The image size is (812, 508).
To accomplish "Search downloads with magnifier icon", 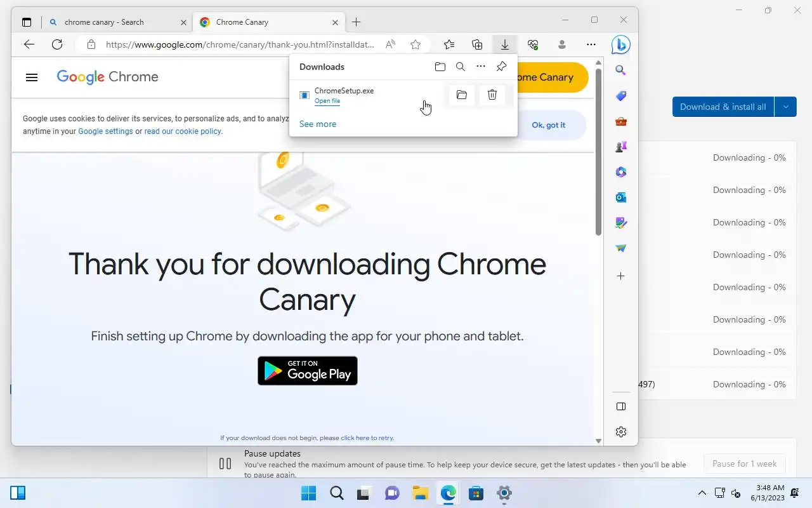I will click(x=461, y=67).
